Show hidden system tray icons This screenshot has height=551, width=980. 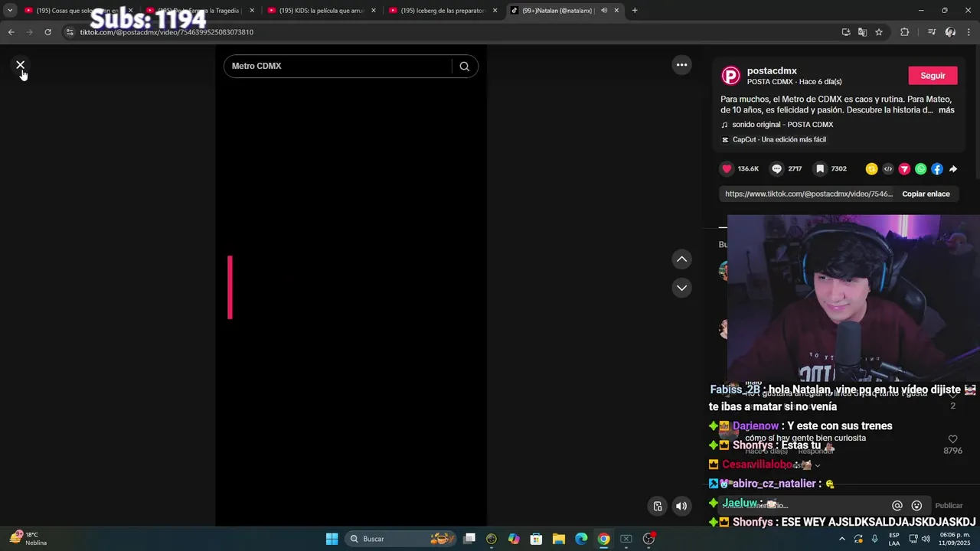842,539
